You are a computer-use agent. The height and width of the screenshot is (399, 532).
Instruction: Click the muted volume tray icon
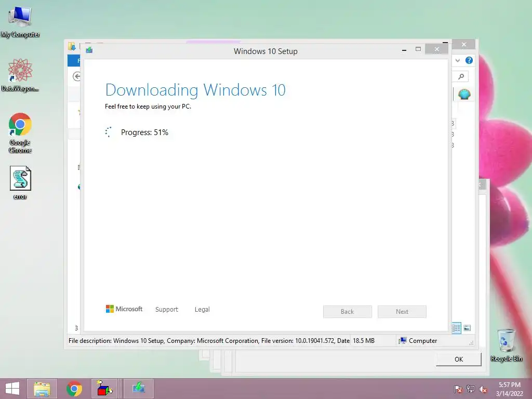(483, 389)
